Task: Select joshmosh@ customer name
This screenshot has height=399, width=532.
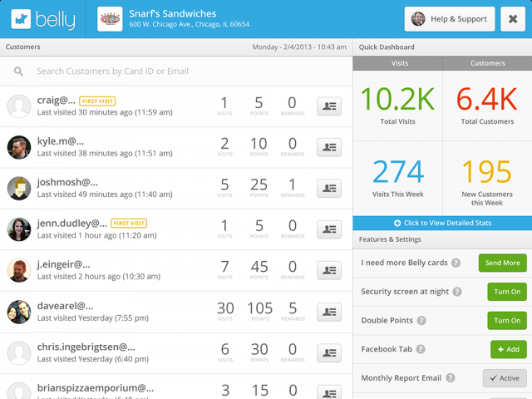Action: (67, 183)
